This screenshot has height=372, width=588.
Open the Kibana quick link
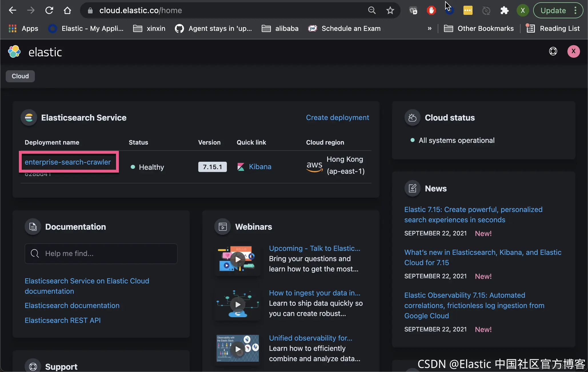pyautogui.click(x=260, y=167)
